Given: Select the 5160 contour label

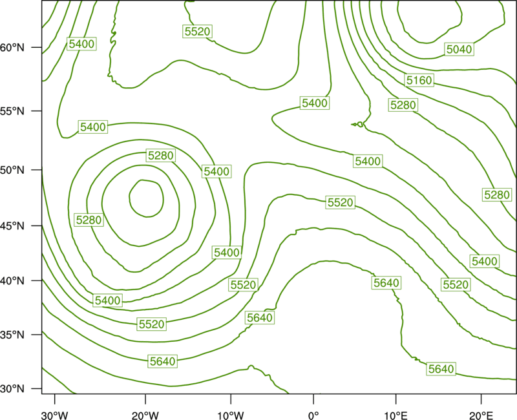Looking at the screenshot, I should (x=419, y=80).
